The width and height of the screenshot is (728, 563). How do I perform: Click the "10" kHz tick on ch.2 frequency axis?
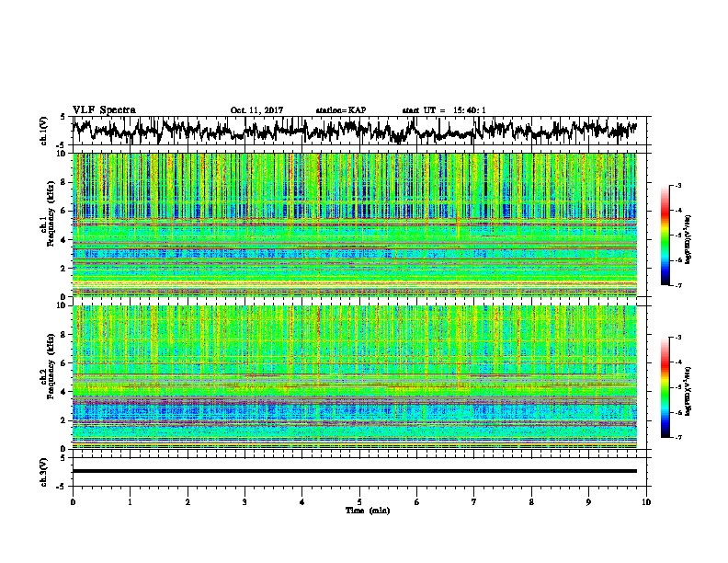(63, 305)
